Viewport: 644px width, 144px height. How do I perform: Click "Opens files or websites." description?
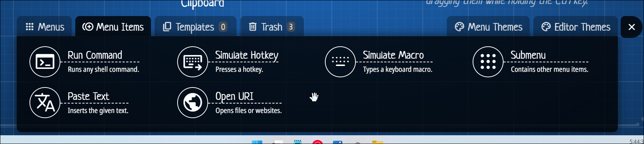[x=249, y=110]
